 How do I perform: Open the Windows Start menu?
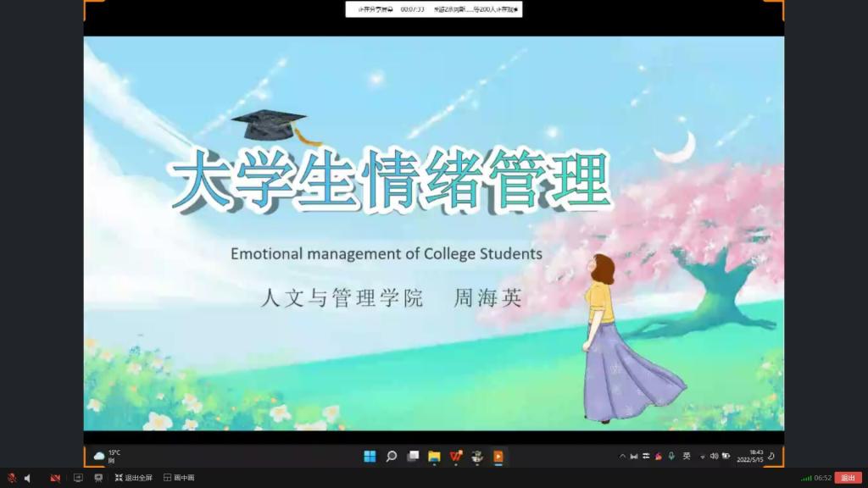(x=370, y=456)
